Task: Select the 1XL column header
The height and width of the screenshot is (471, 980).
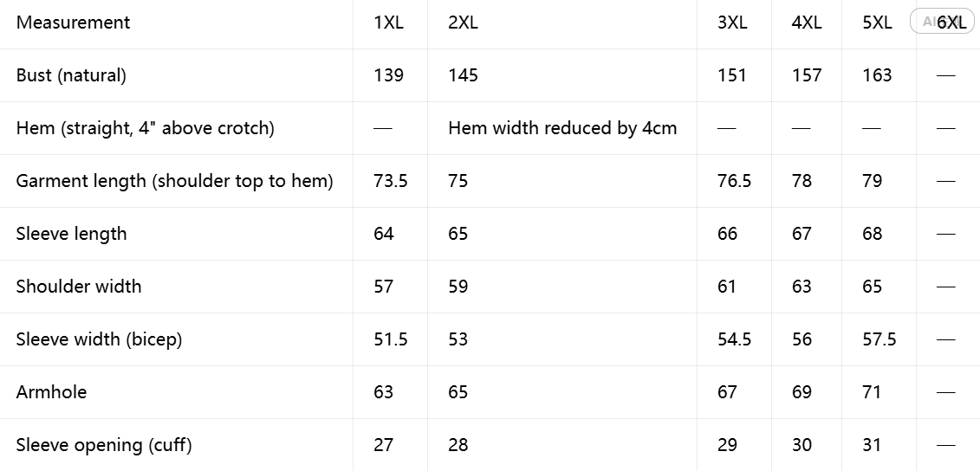Action: pyautogui.click(x=389, y=23)
